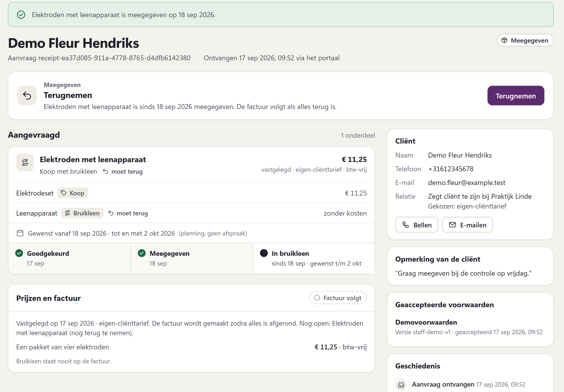The height and width of the screenshot is (392, 564).
Task: Click the client remark mentioning 'controle op vrijdag'
Action: click(x=463, y=273)
